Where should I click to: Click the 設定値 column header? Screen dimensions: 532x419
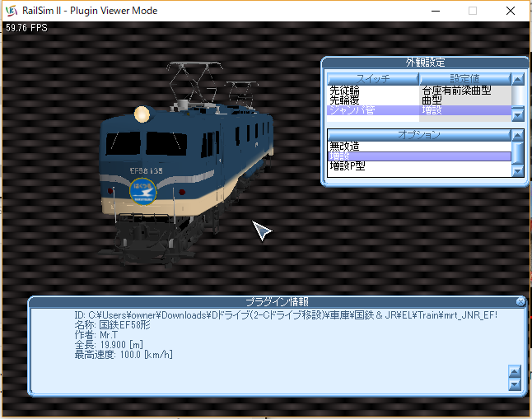tap(464, 79)
